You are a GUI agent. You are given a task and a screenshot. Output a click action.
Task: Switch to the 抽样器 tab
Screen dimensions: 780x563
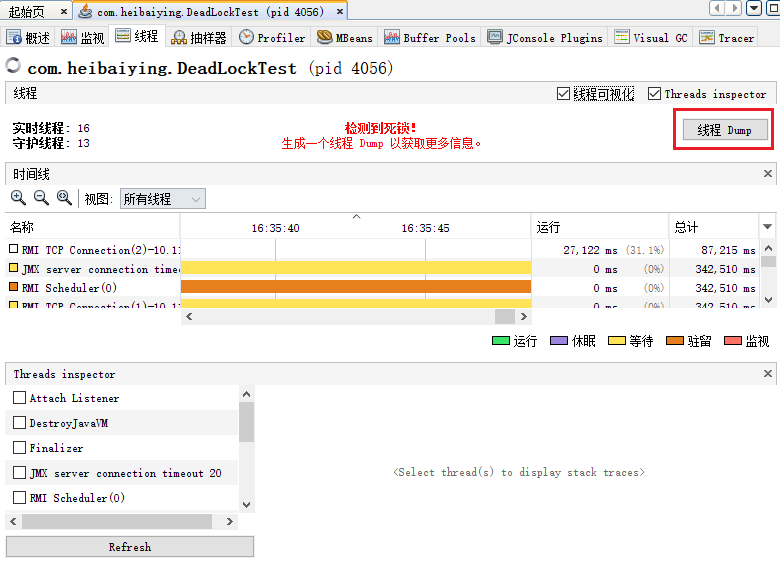click(199, 37)
